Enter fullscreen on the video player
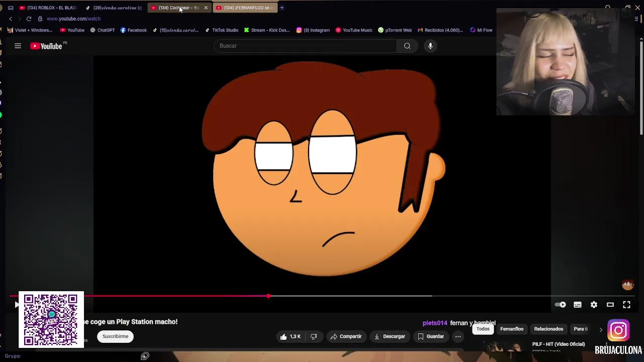Screen dimensions: 644x362 (626, 305)
